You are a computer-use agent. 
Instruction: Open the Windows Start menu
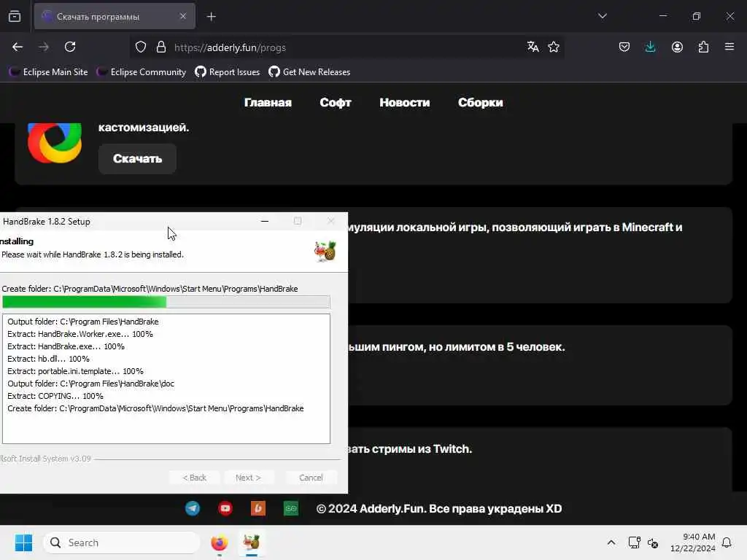(x=23, y=542)
